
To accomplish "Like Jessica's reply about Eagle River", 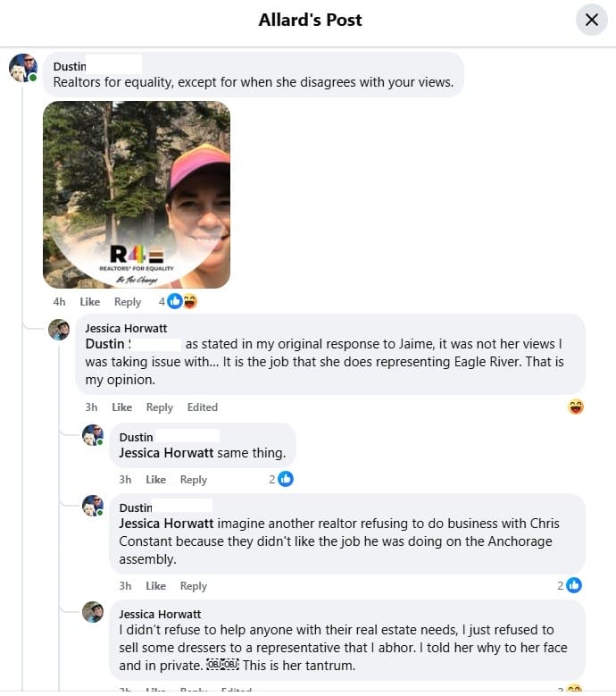I will point(122,407).
